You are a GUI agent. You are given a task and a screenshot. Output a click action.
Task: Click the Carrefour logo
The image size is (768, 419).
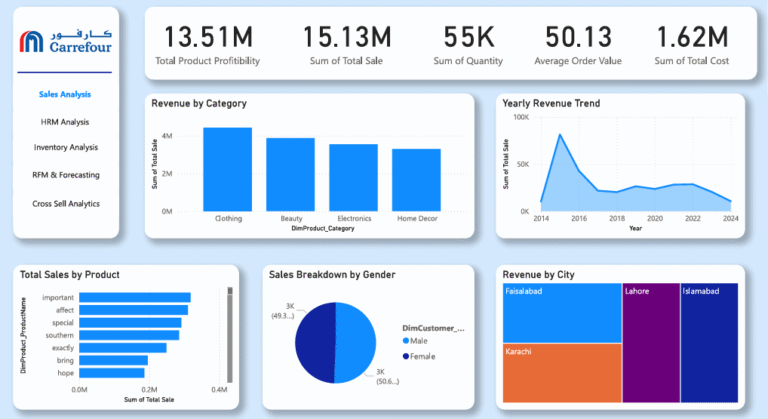coord(66,42)
